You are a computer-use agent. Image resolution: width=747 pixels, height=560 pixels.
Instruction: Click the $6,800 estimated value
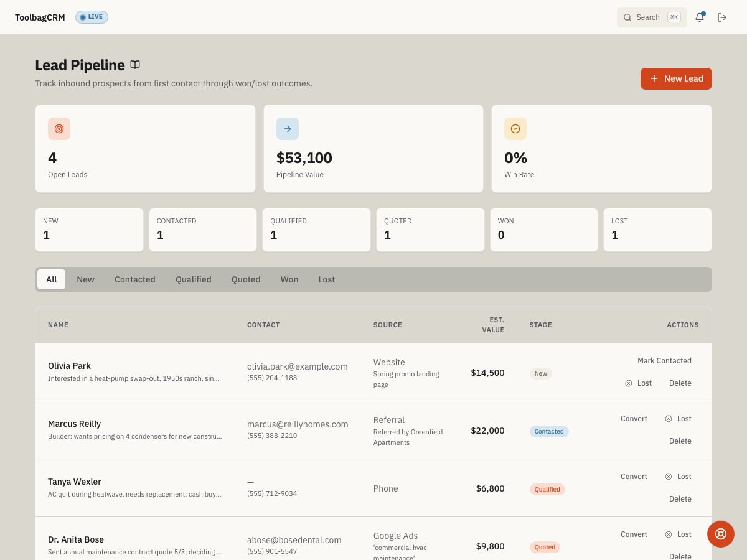click(491, 488)
